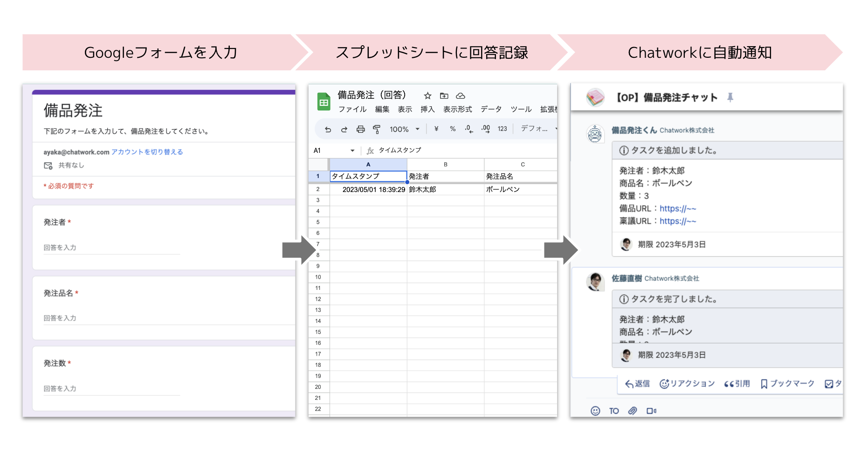Screen dimensions: 868x453
Task: Click 備品発注くん robot avatar
Action: click(x=595, y=134)
